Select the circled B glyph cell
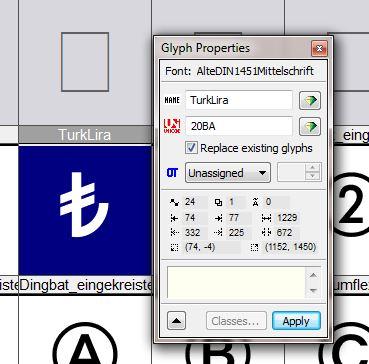Viewport: 369px width, 364px height. point(218,354)
